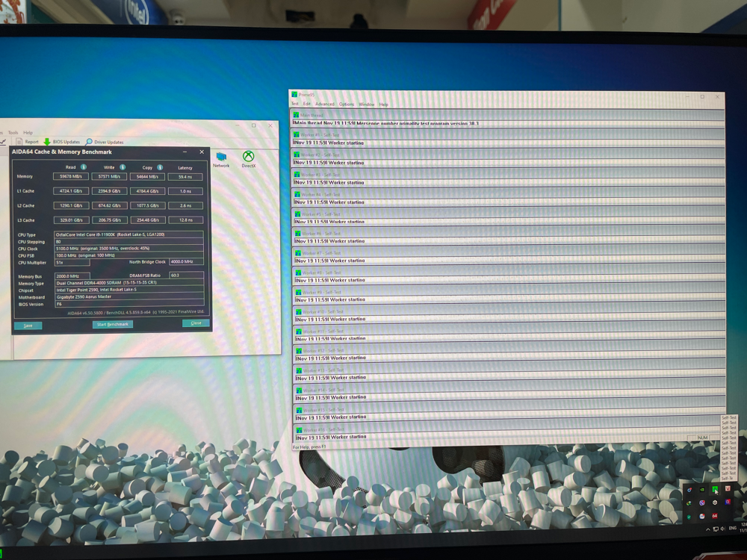
Task: Click the CPU Type field showing i9-11900K
Action: coord(128,234)
